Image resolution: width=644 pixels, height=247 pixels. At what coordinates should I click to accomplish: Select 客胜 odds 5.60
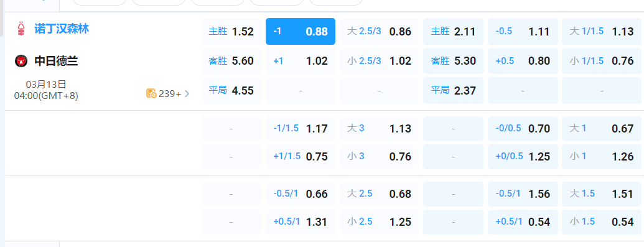(x=231, y=61)
